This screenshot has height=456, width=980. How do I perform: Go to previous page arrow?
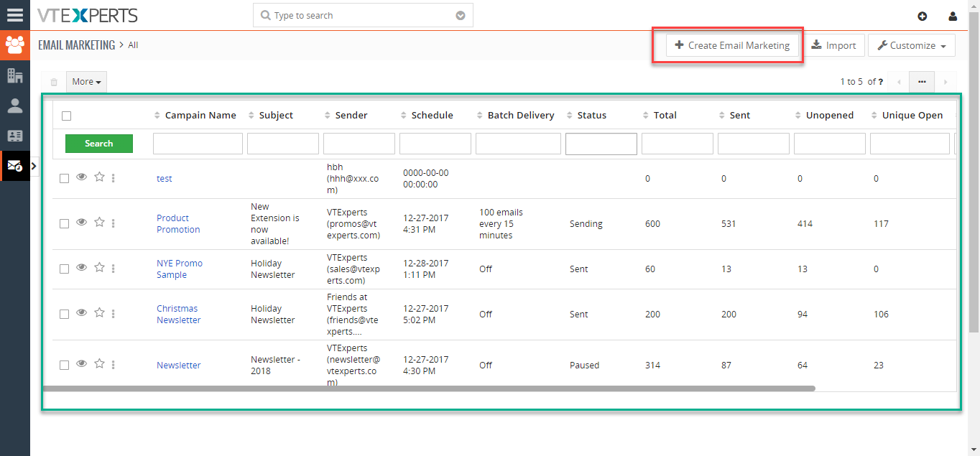[x=899, y=82]
